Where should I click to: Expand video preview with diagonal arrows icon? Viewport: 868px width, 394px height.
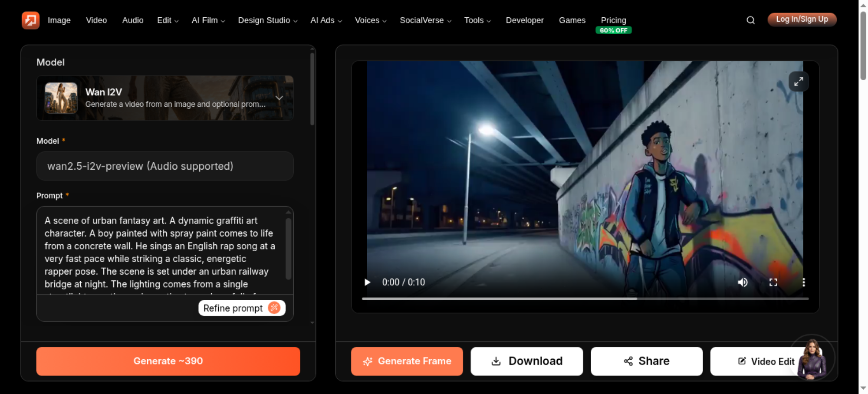tap(799, 81)
